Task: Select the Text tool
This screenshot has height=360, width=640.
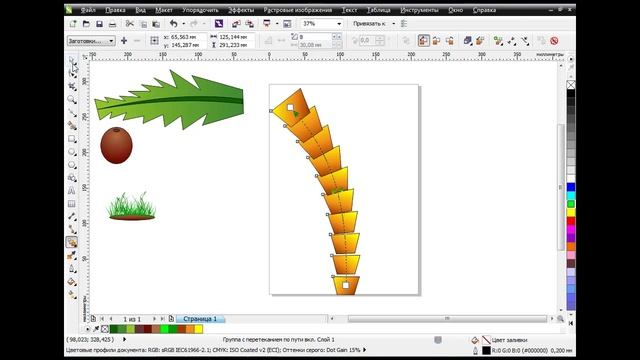Action: 72,191
